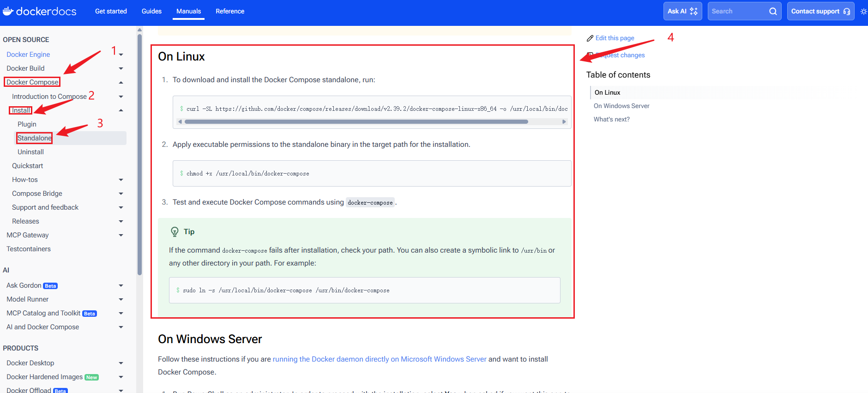This screenshot has width=868, height=393.
Task: Click the search magnifier icon
Action: coord(773,11)
